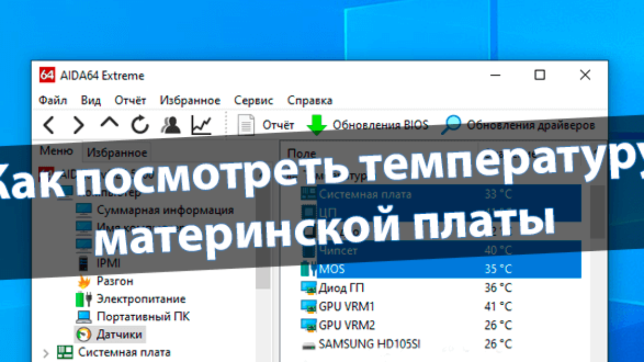Select the SAMSUNG HD105SI drive row
644x362 pixels.
pos(369,344)
